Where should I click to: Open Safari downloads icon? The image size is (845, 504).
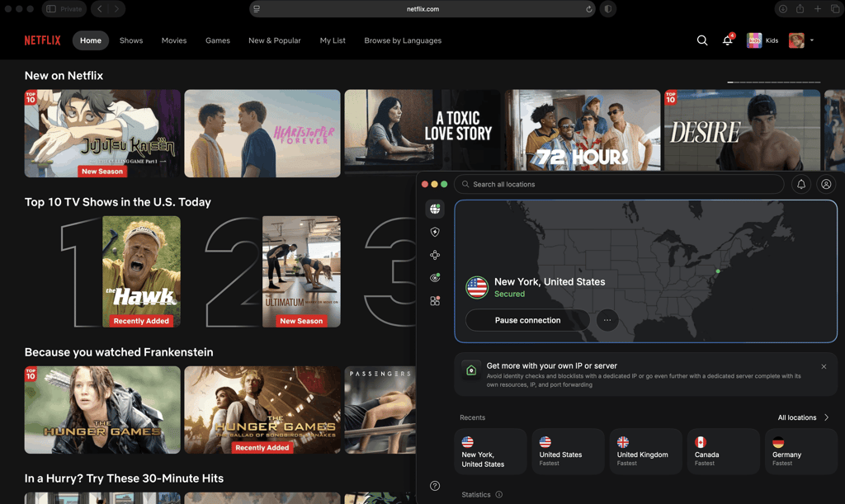click(782, 8)
